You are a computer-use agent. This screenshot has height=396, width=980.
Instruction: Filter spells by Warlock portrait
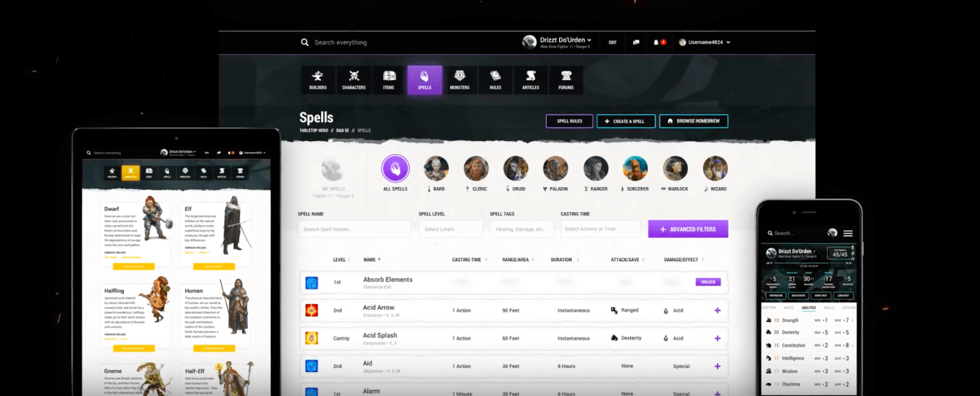675,169
